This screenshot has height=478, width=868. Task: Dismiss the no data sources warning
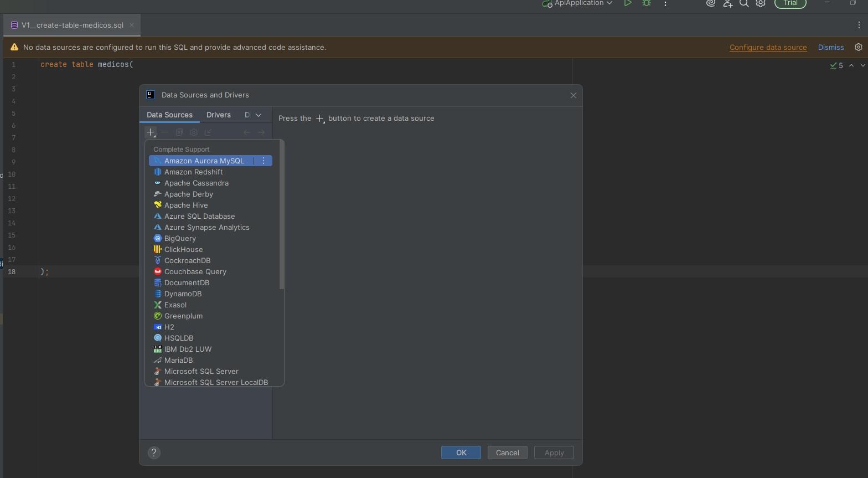[x=831, y=47]
